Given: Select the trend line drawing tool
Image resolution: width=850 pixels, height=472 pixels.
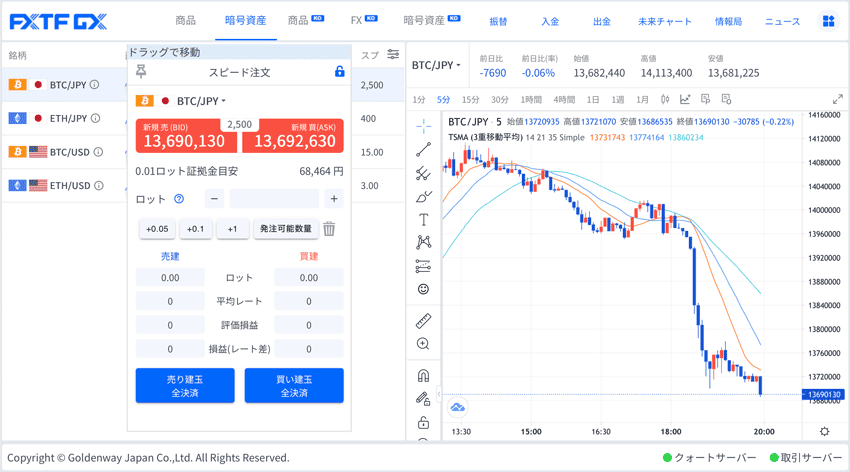Looking at the screenshot, I should click(423, 150).
